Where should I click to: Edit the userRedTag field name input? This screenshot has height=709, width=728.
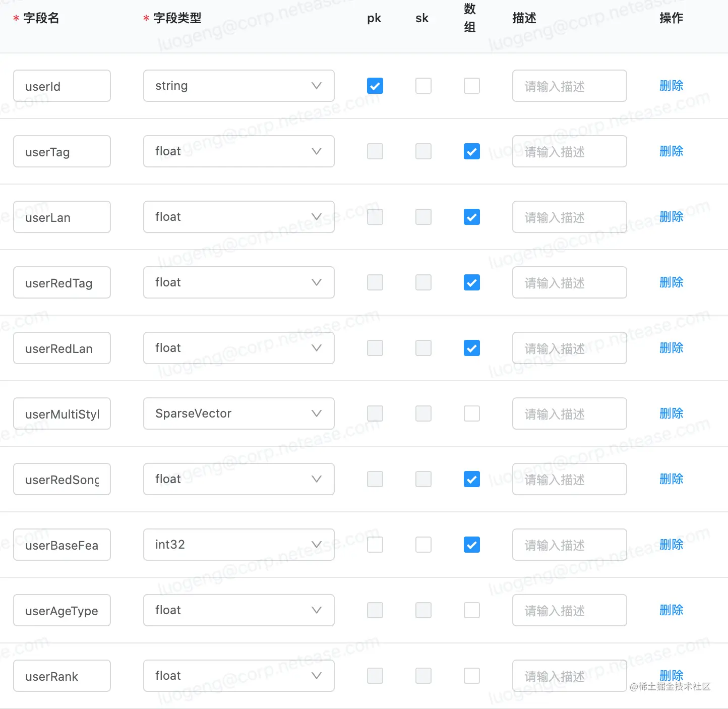point(62,282)
